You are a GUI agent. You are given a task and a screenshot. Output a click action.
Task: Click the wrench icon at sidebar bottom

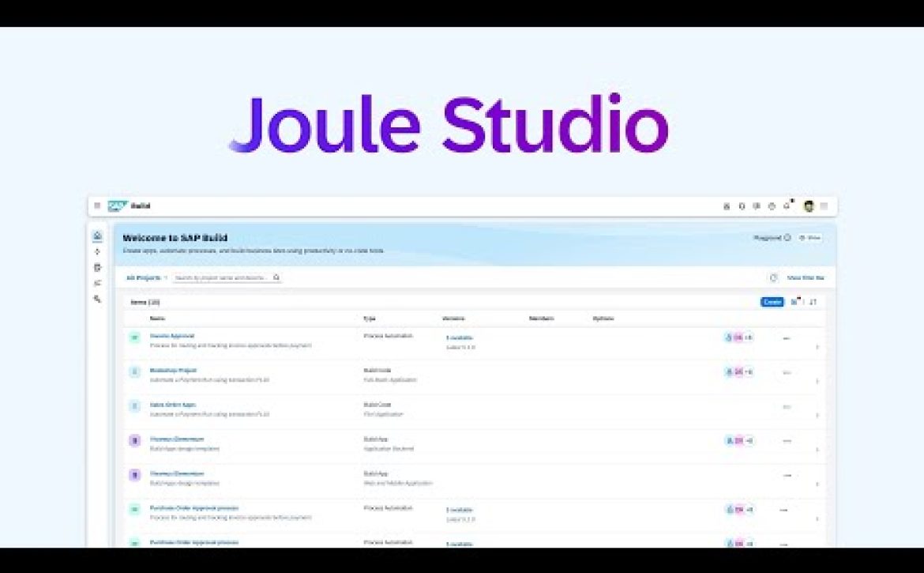[97, 299]
